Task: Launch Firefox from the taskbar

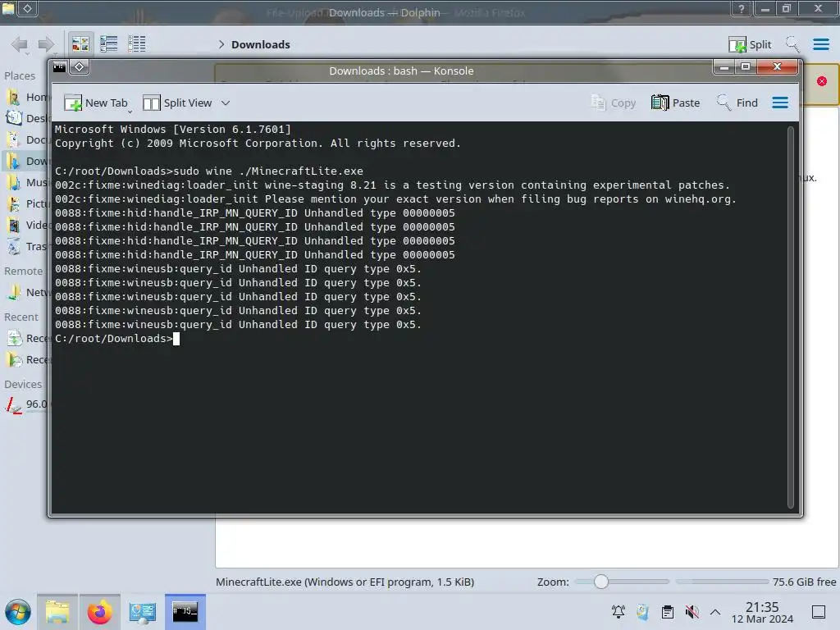Action: point(99,612)
